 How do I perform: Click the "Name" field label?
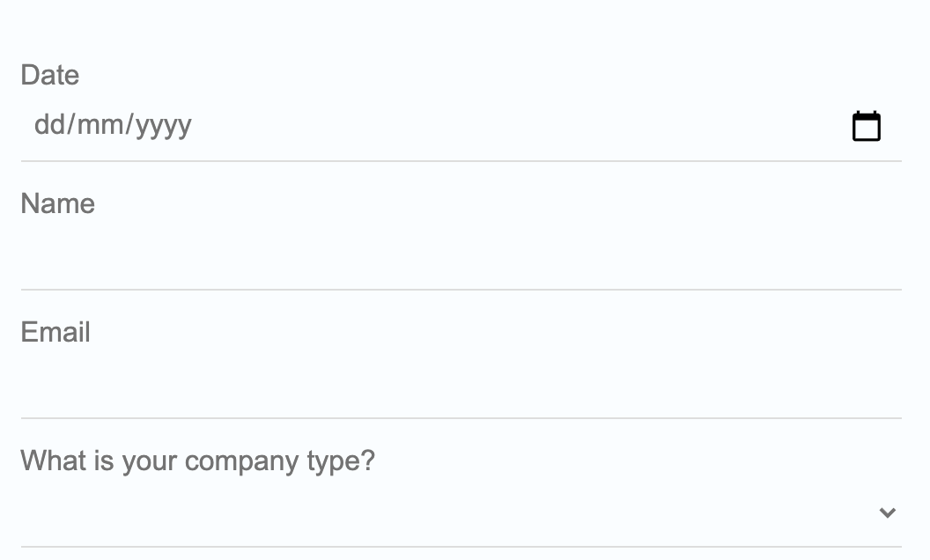click(58, 203)
